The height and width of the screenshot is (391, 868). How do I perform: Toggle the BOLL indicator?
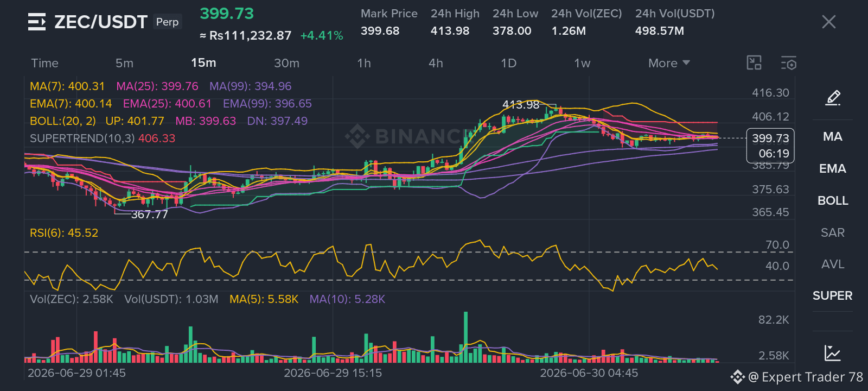point(833,201)
